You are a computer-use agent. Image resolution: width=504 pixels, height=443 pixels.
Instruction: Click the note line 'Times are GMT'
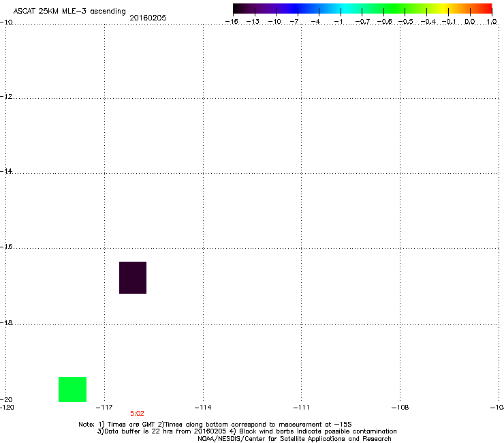pyautogui.click(x=215, y=425)
